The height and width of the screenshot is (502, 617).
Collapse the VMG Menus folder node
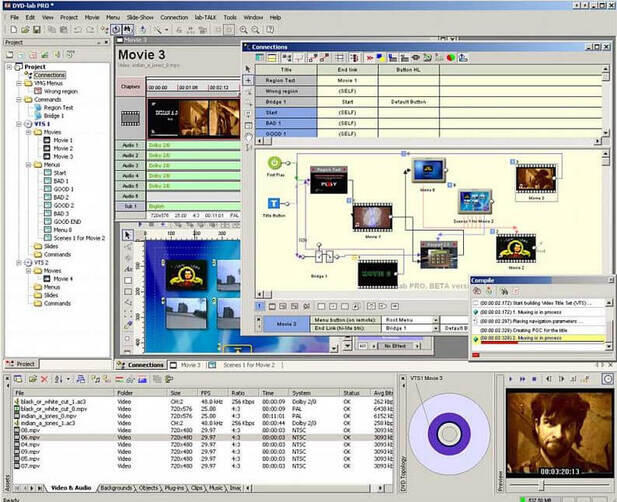[19, 83]
